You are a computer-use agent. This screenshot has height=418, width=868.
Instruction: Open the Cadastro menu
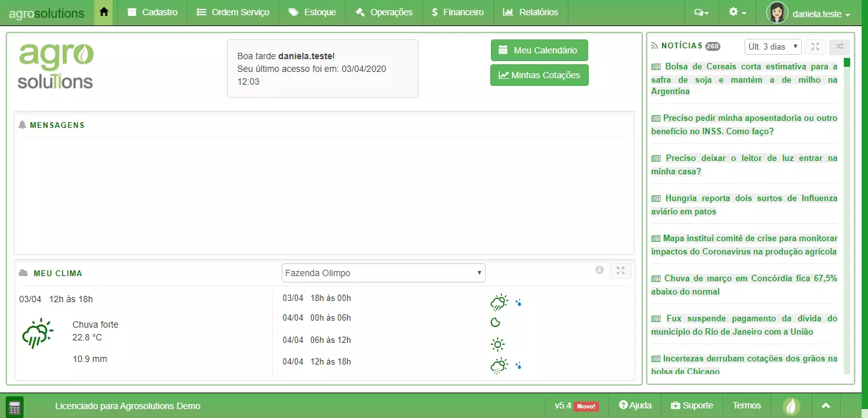coord(153,12)
